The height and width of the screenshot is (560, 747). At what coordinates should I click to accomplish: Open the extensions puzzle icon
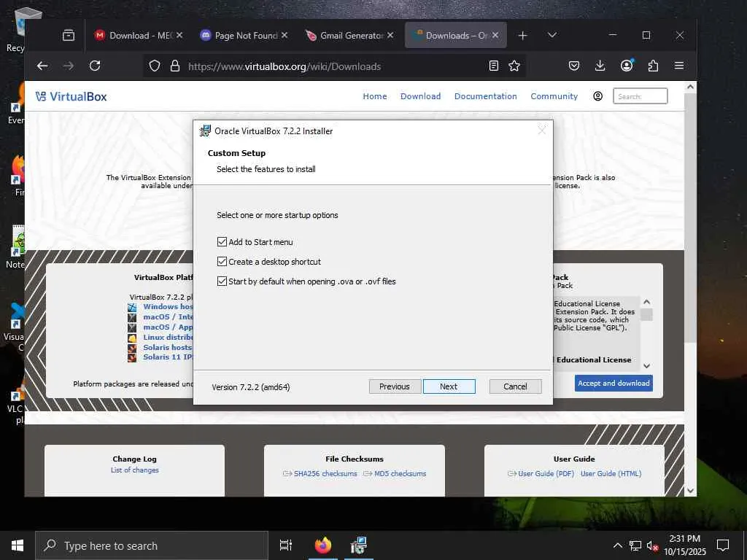(653, 66)
